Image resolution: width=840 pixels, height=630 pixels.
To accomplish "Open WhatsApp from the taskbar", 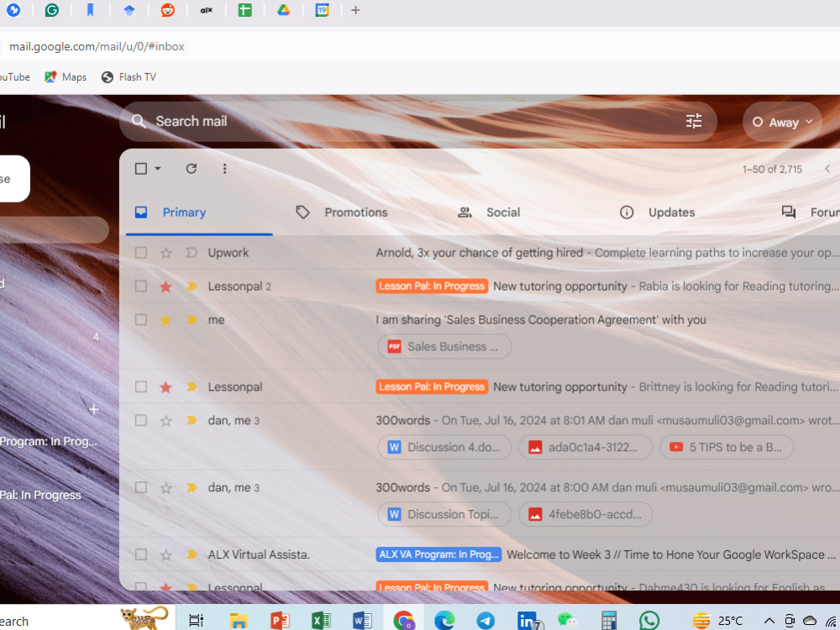I will coord(649,621).
